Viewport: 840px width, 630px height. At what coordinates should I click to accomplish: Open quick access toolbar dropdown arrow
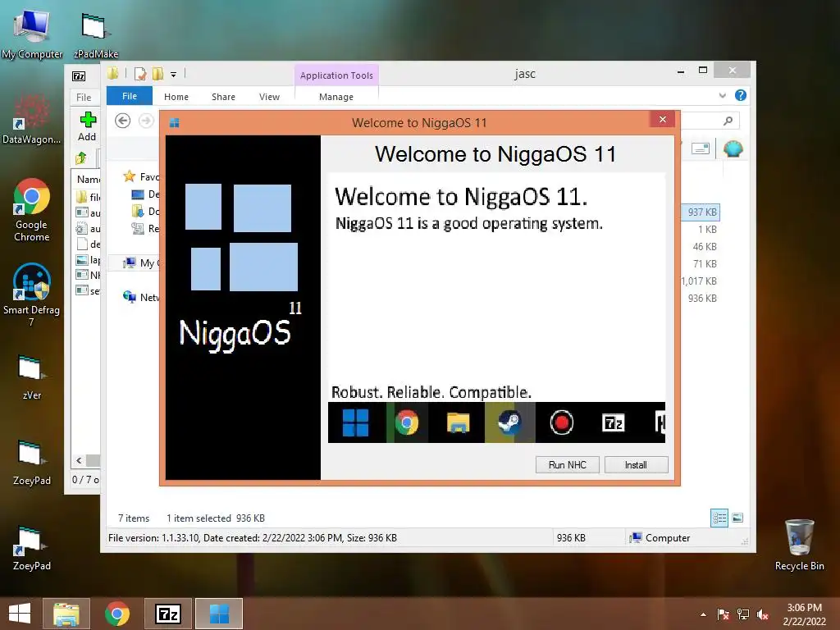[x=174, y=75]
